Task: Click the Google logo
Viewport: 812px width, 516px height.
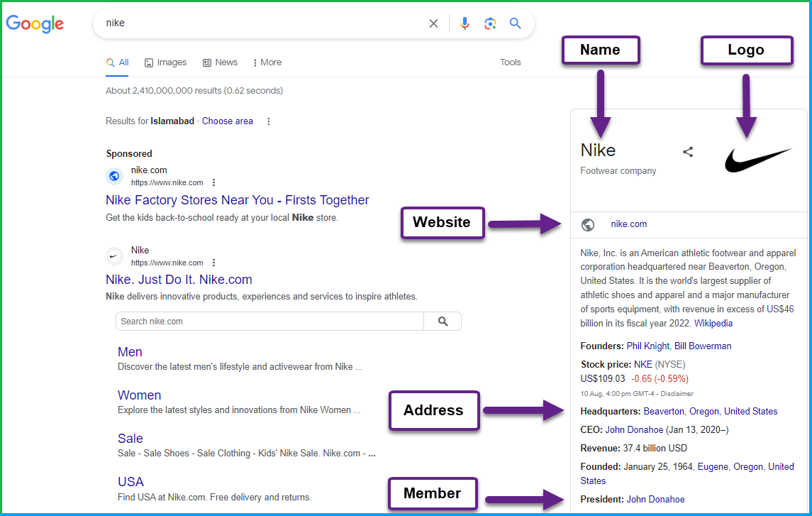Action: click(35, 24)
